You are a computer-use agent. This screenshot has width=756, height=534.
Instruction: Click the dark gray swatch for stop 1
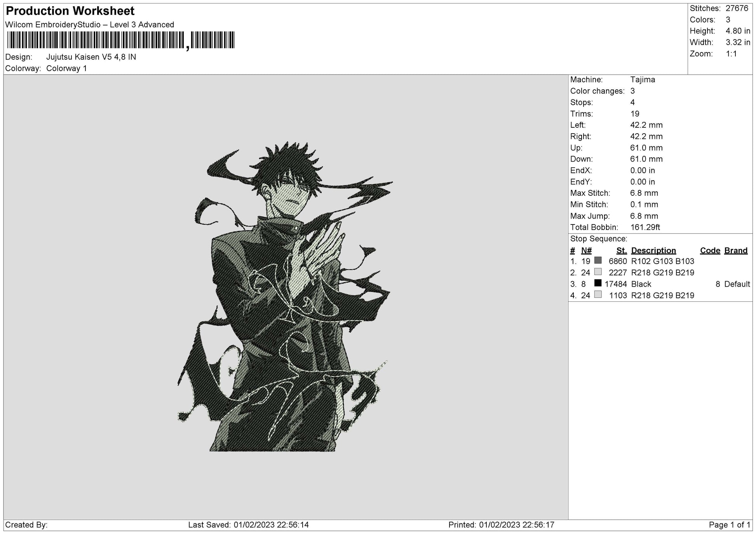[598, 260]
